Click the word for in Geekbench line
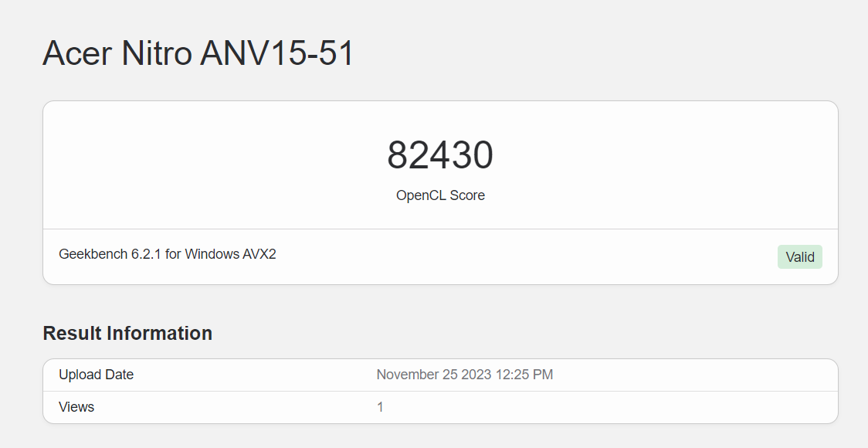868x448 pixels. tap(173, 253)
